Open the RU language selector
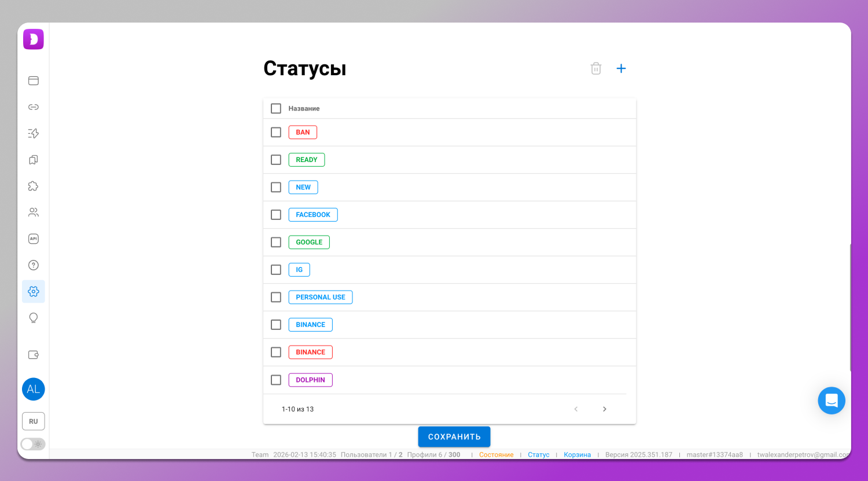Viewport: 868px width, 481px height. click(33, 421)
